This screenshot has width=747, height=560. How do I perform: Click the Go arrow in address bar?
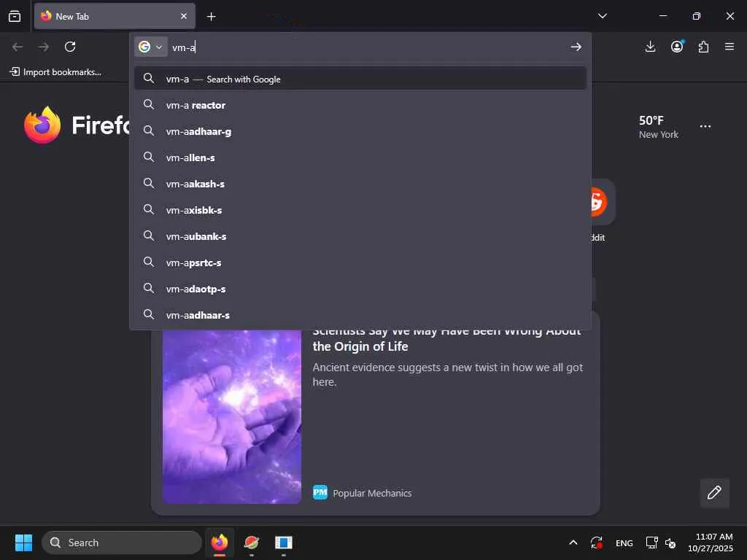coord(576,47)
